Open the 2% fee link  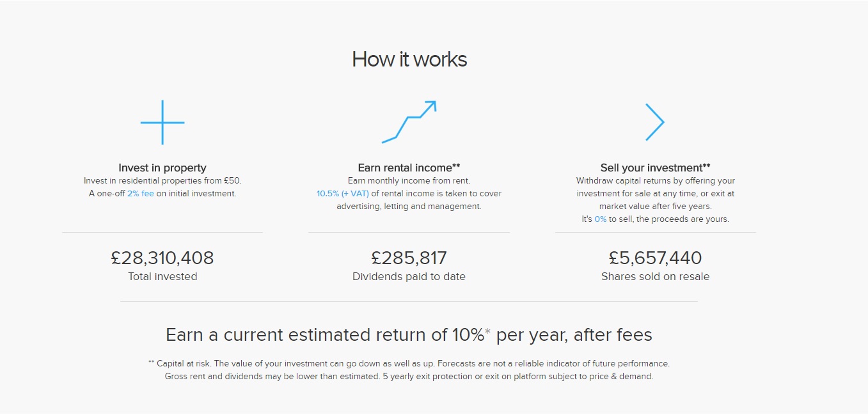(140, 193)
